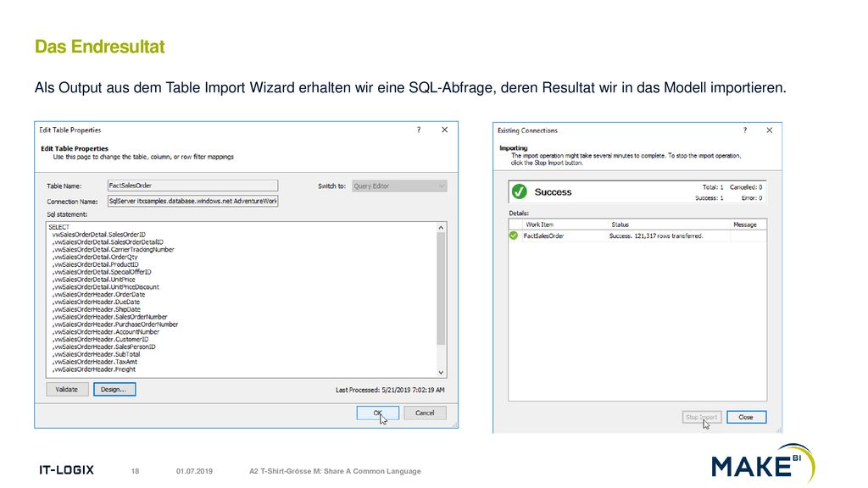
Task: Click the vwSalesOrderHeader.PurchaseOrderNumber line
Action: (115, 324)
